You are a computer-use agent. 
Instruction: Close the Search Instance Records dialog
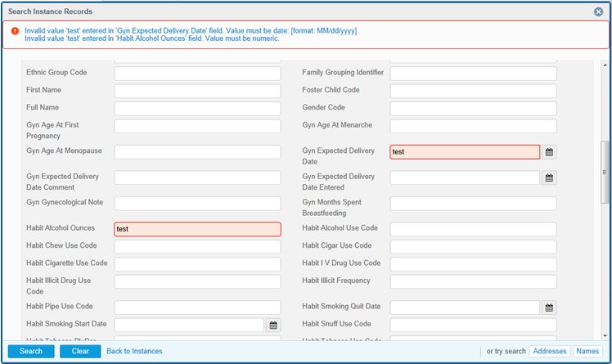598,11
